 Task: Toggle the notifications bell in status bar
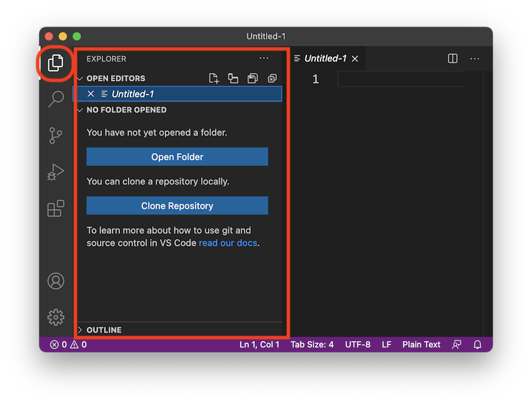coord(478,345)
